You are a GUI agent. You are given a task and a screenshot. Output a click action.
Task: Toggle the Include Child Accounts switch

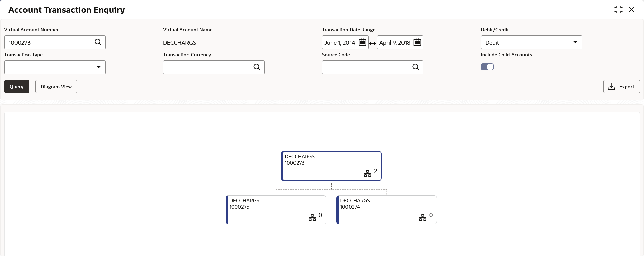[487, 67]
